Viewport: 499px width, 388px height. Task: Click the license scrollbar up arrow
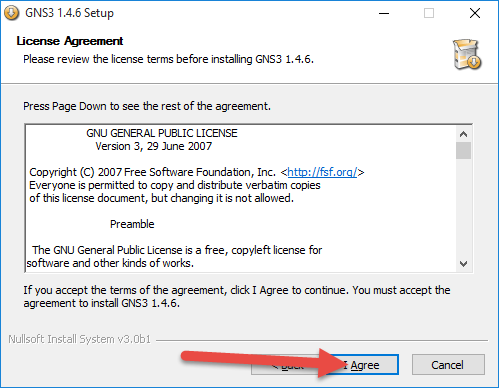pyautogui.click(x=463, y=134)
